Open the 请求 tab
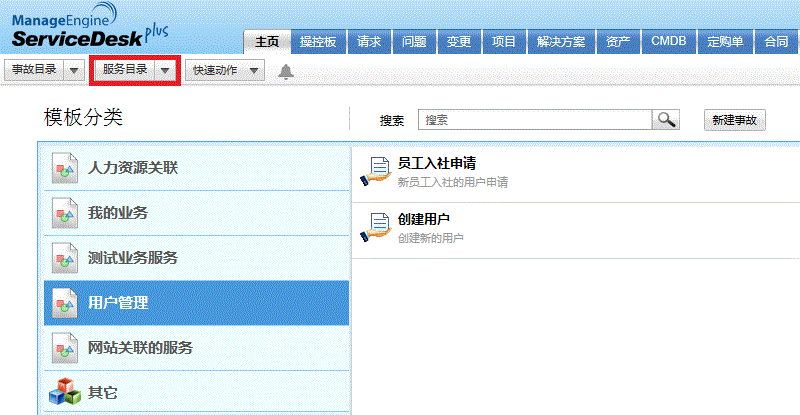 (x=369, y=42)
